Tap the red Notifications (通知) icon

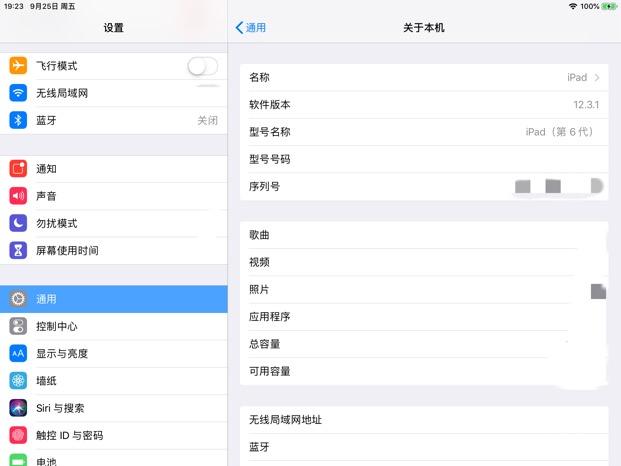pos(18,169)
